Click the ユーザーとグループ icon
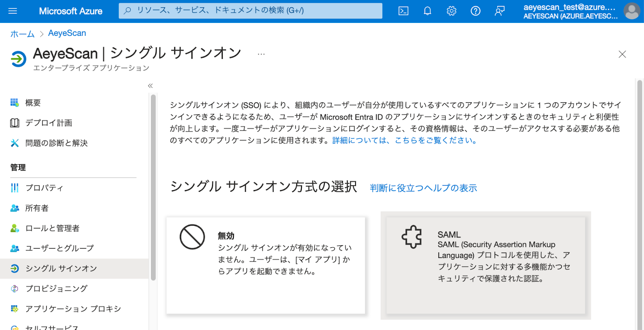644x330 pixels. click(x=14, y=248)
